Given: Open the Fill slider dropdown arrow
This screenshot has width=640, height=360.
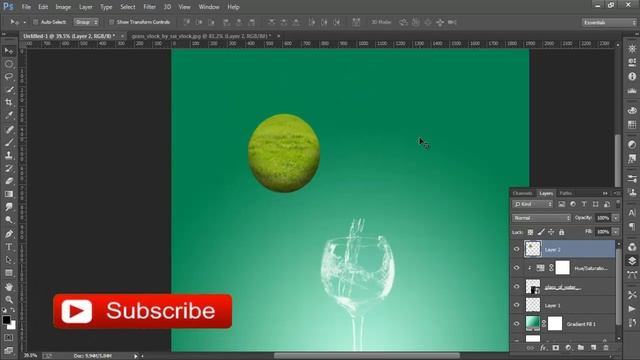Looking at the screenshot, I should coord(616,232).
